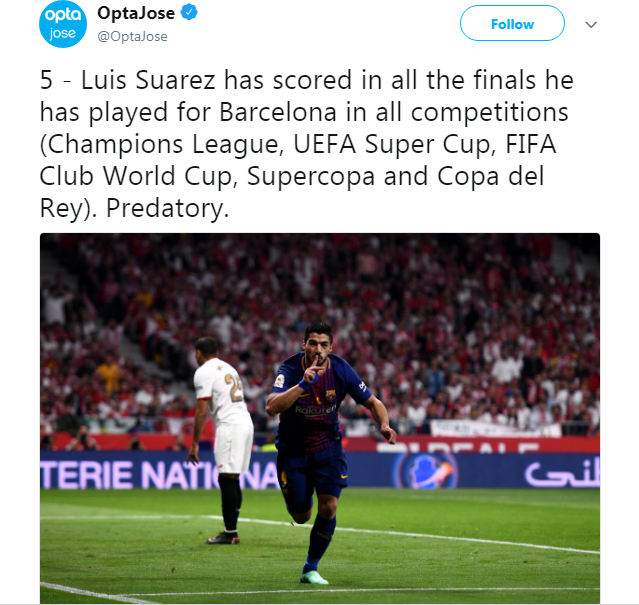Click the leading "5" in the tweet
639x605 pixels.
47,80
